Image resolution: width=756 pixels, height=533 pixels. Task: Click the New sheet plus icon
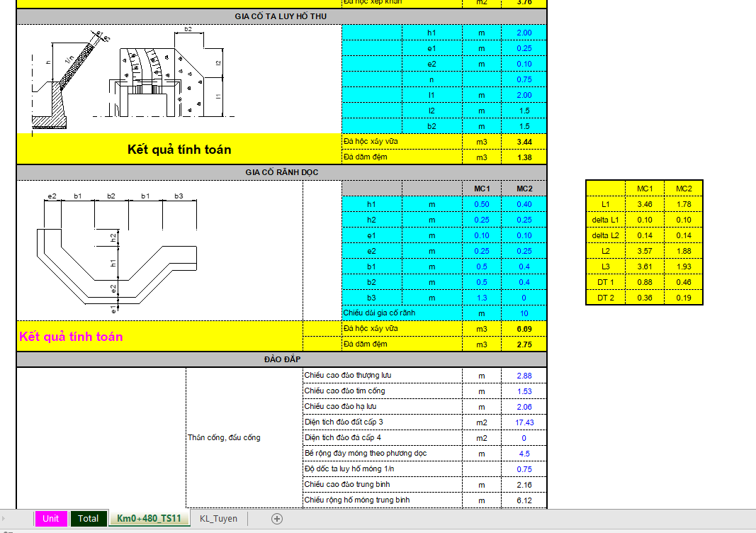[x=277, y=518]
